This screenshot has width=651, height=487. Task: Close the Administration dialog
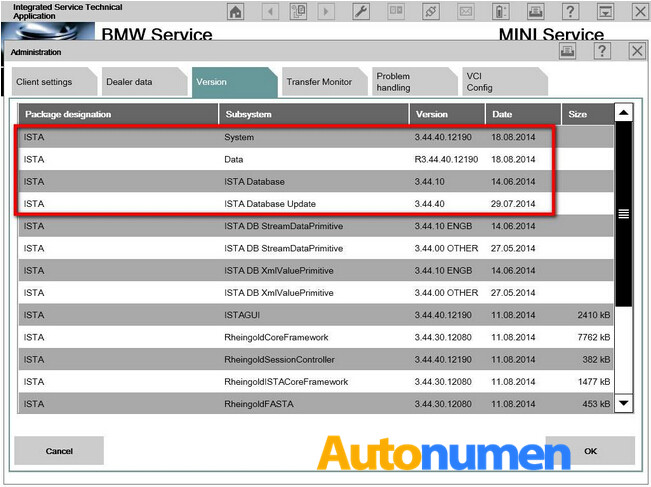tap(637, 51)
